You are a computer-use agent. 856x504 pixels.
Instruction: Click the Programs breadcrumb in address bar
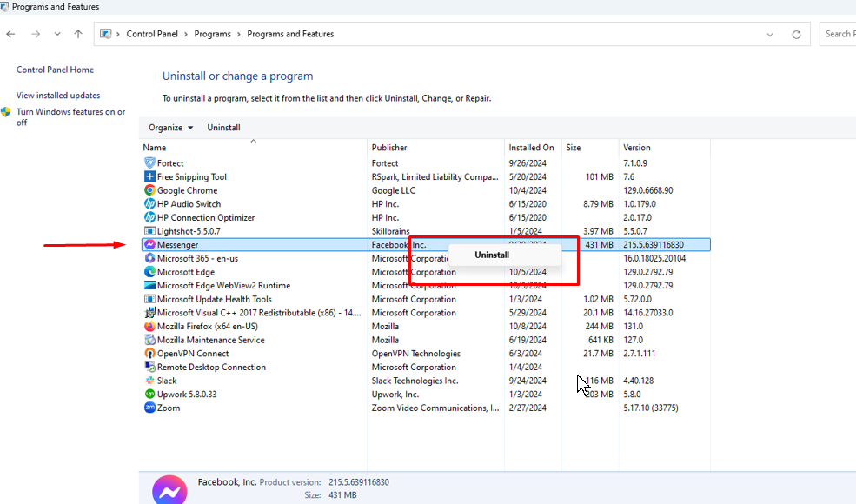pos(212,35)
